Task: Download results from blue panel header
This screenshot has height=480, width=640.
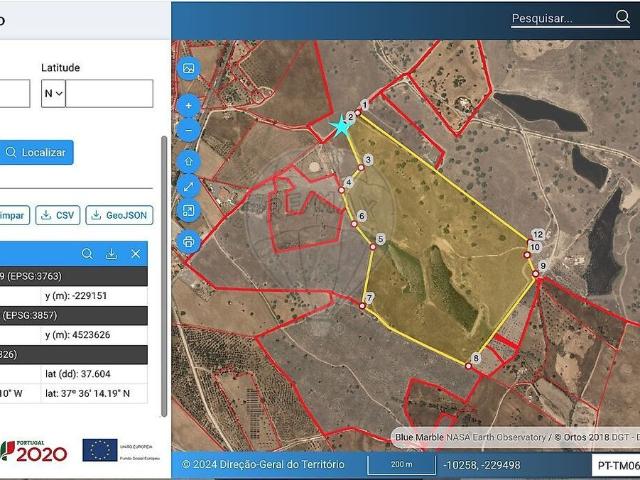Action: point(111,254)
